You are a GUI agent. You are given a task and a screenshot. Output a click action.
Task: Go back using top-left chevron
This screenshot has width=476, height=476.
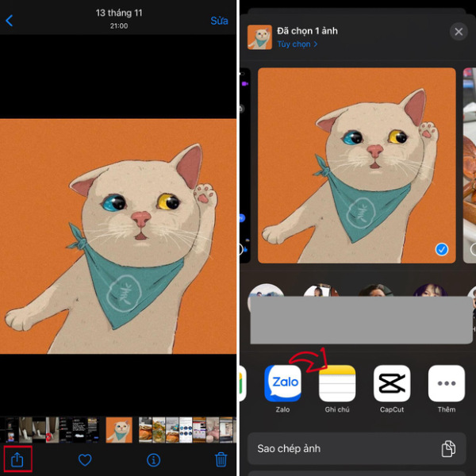[x=10, y=21]
